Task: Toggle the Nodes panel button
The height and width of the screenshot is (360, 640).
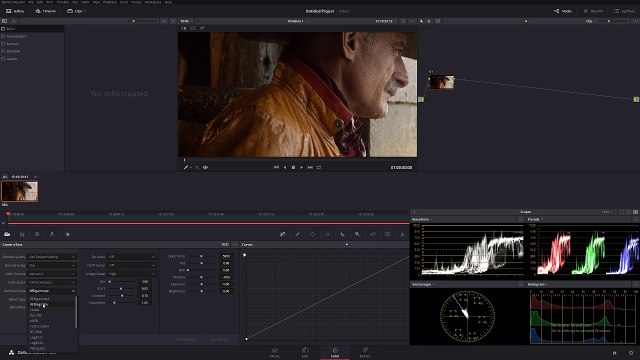Action: (563, 11)
